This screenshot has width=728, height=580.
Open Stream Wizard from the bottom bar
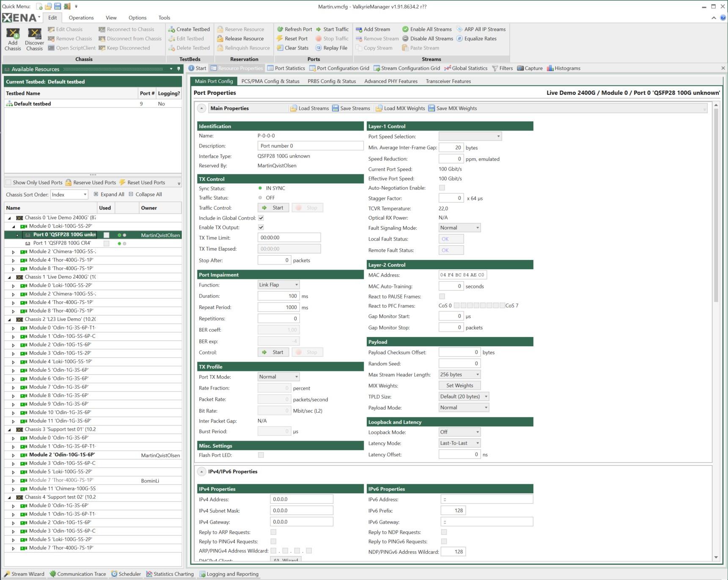(x=24, y=574)
